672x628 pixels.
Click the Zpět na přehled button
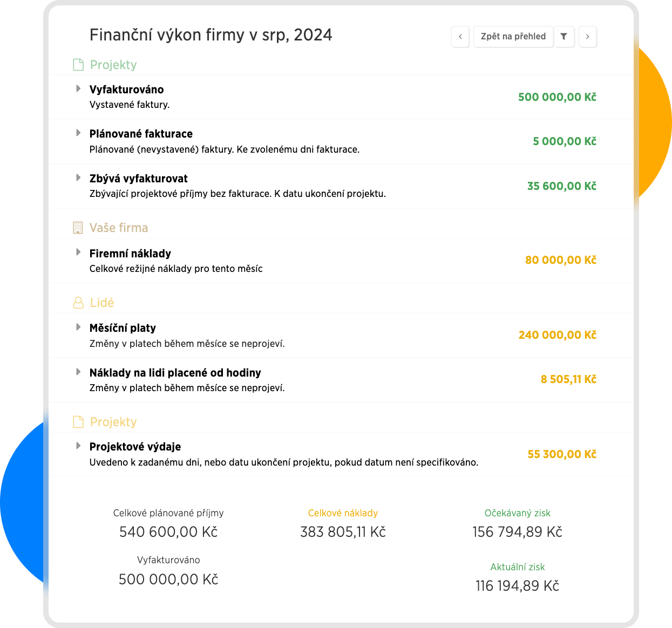click(x=513, y=37)
